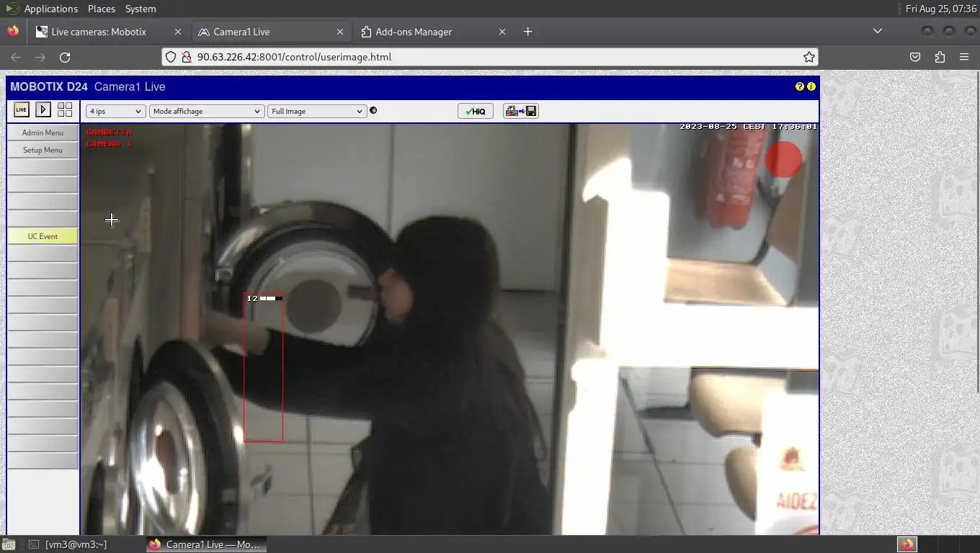Open the Firefox application menu
980x553 pixels.
[964, 57]
